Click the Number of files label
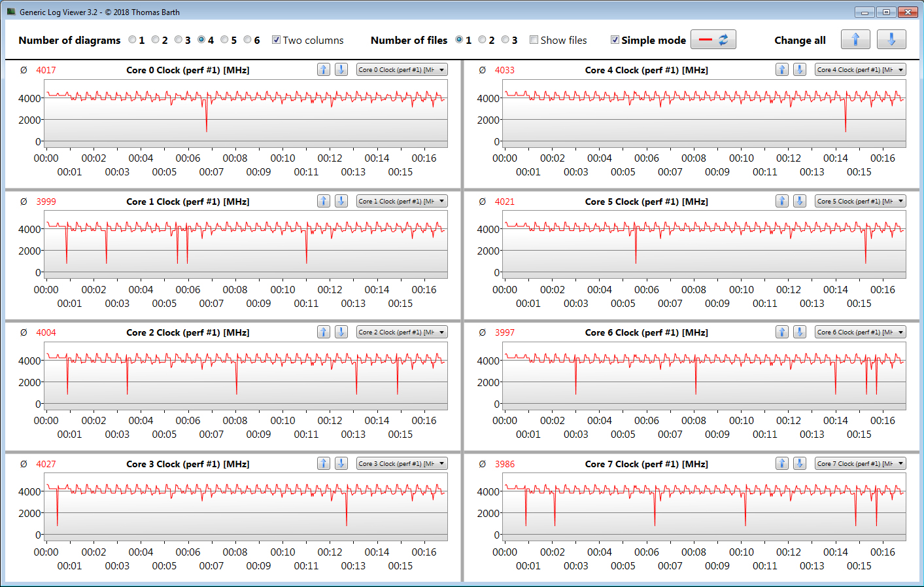 coord(409,40)
